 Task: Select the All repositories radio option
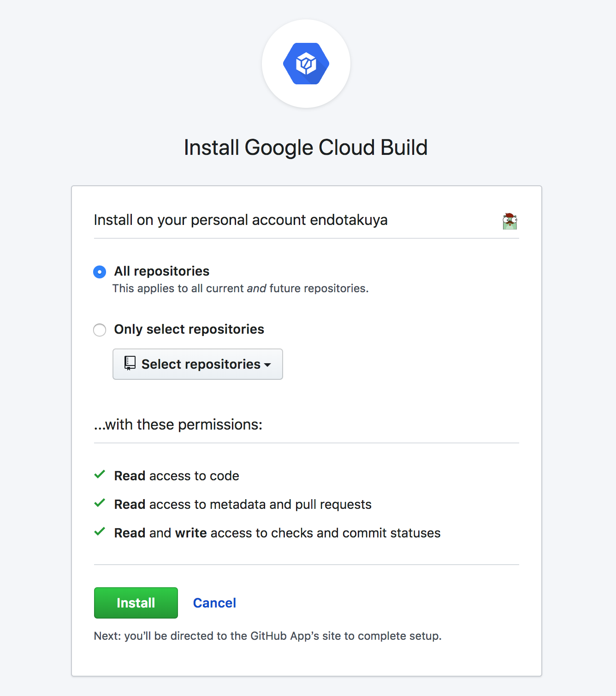[100, 272]
